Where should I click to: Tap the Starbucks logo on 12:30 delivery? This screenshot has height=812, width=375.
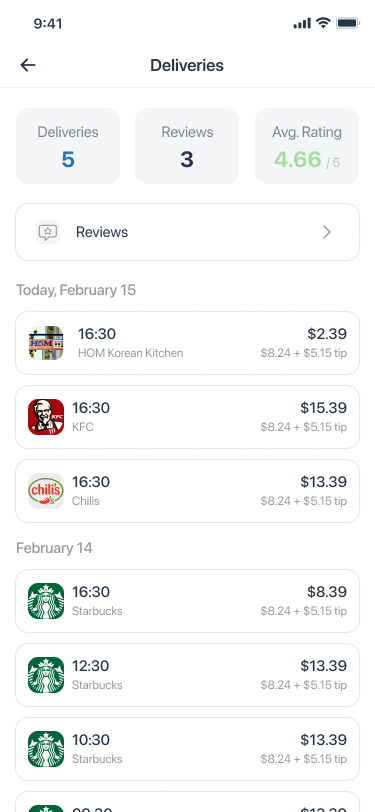46,675
